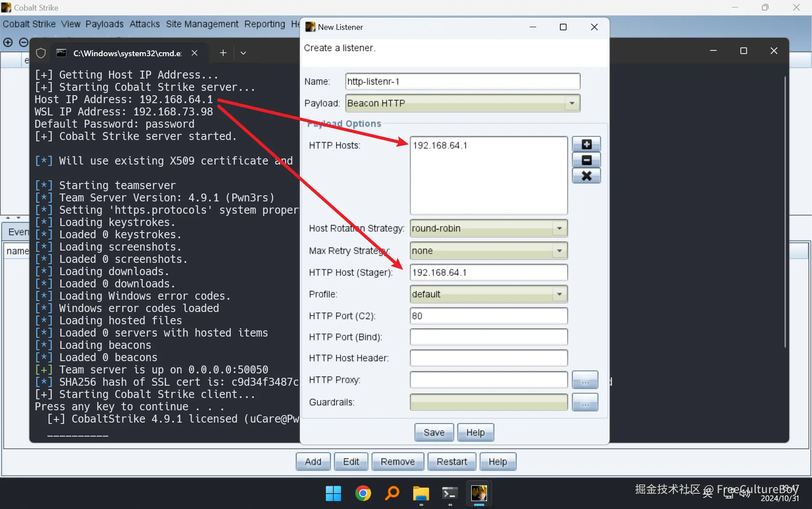Remove selected HTTP host with minus icon
Screen dimensions: 812x509
pyautogui.click(x=586, y=160)
